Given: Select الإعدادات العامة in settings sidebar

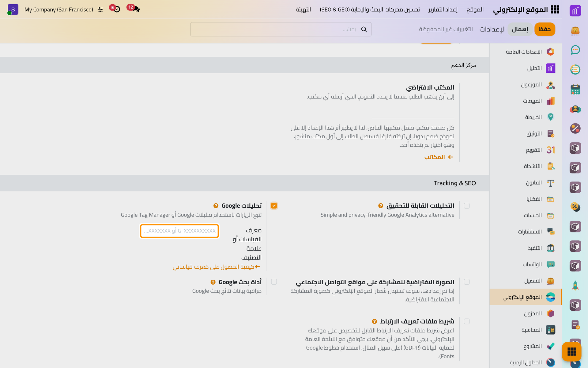Looking at the screenshot, I should click(x=526, y=52).
